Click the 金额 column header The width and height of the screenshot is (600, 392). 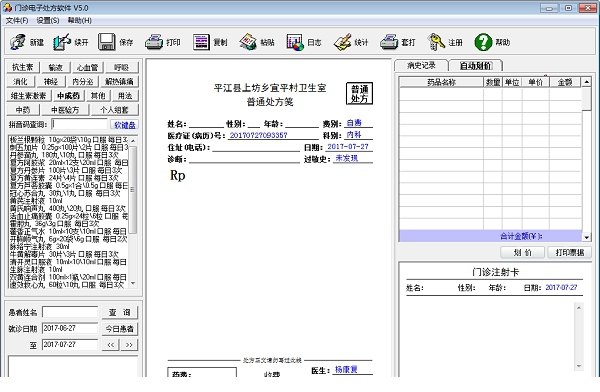(565, 82)
